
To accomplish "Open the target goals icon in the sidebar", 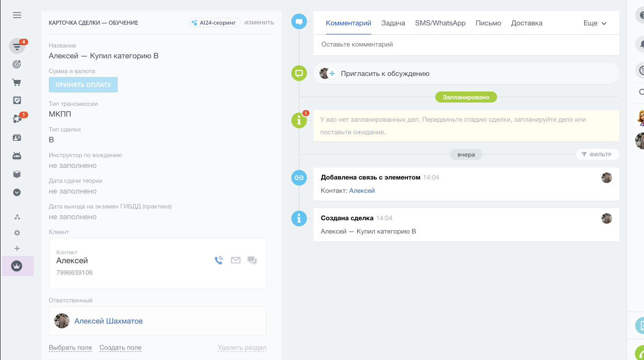I will click(17, 64).
